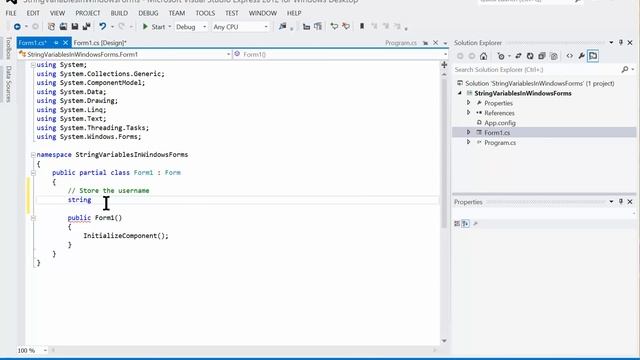The height and width of the screenshot is (360, 640).
Task: Open the BUILD menu
Action: [x=119, y=13]
